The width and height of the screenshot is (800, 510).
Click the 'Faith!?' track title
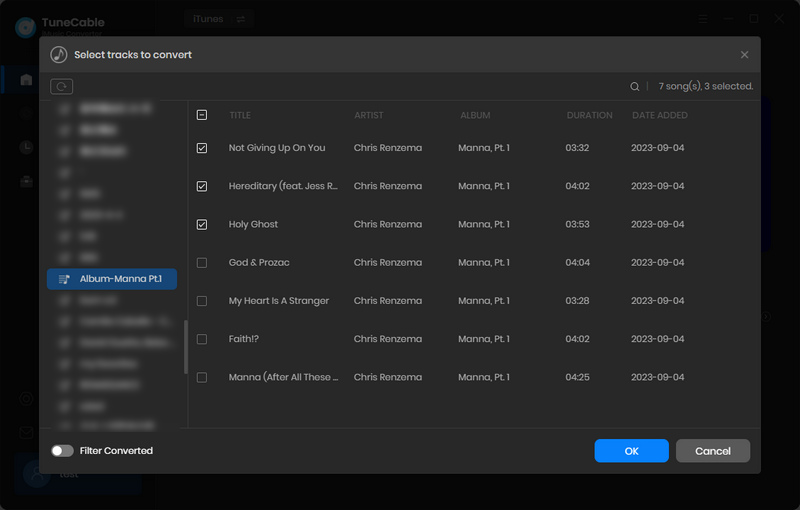point(243,339)
